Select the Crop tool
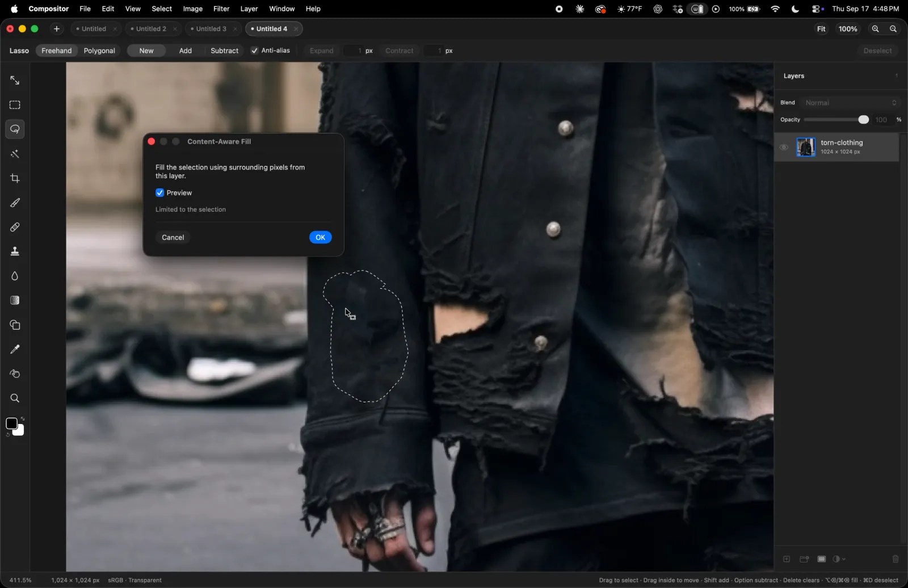Screen dimensions: 908x588 point(15,178)
